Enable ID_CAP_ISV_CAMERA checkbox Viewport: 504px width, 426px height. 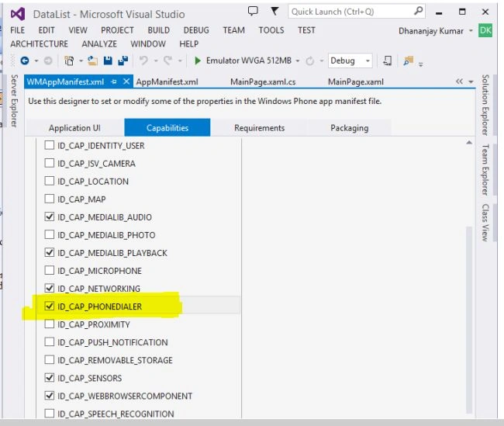pos(49,163)
